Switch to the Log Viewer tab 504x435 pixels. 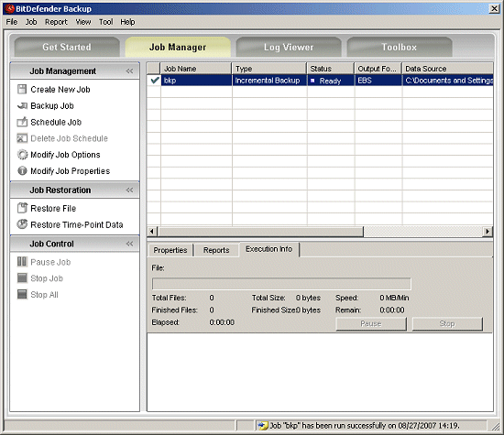click(289, 47)
